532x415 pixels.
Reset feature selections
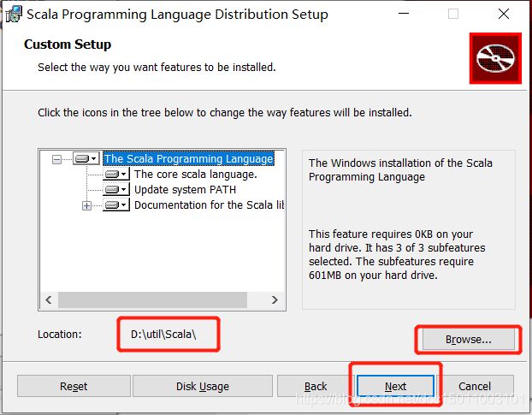[74, 386]
